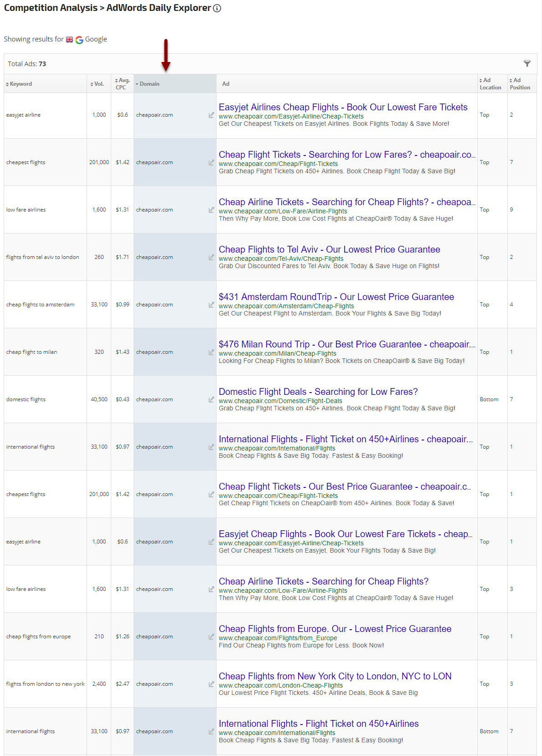Click keyword 'cheap flights from europe'

click(x=38, y=637)
